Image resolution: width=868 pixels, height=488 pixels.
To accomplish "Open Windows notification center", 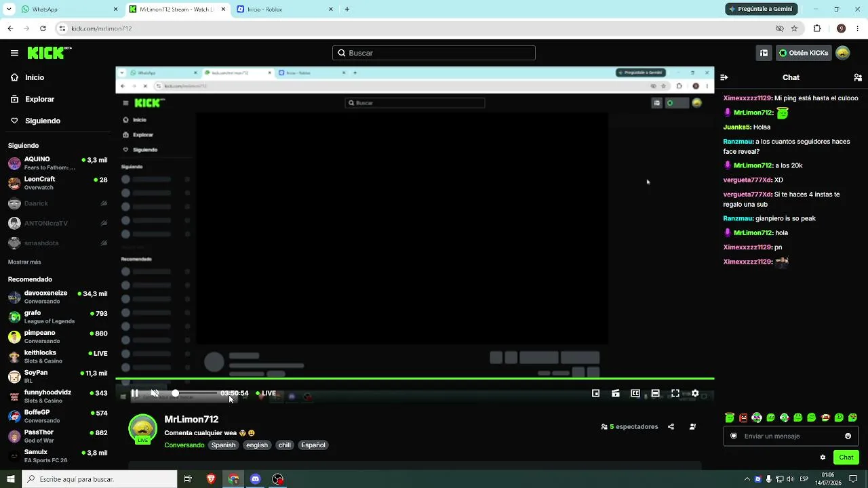I will coord(853,479).
